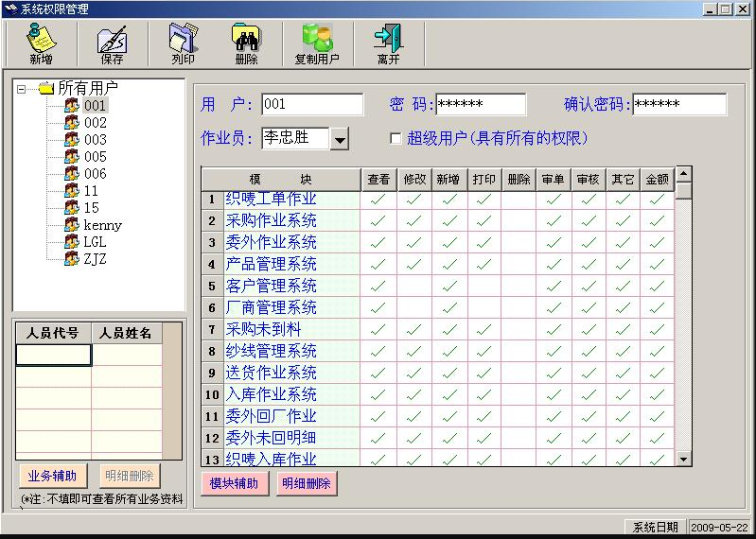Toggle 其它 permission for 入库作业系统
The width and height of the screenshot is (756, 539).
click(x=623, y=394)
